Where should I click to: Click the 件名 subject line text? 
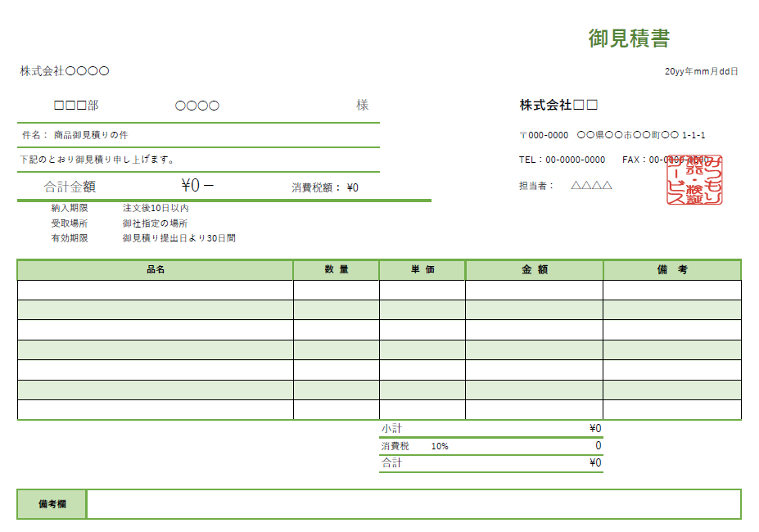[x=91, y=135]
